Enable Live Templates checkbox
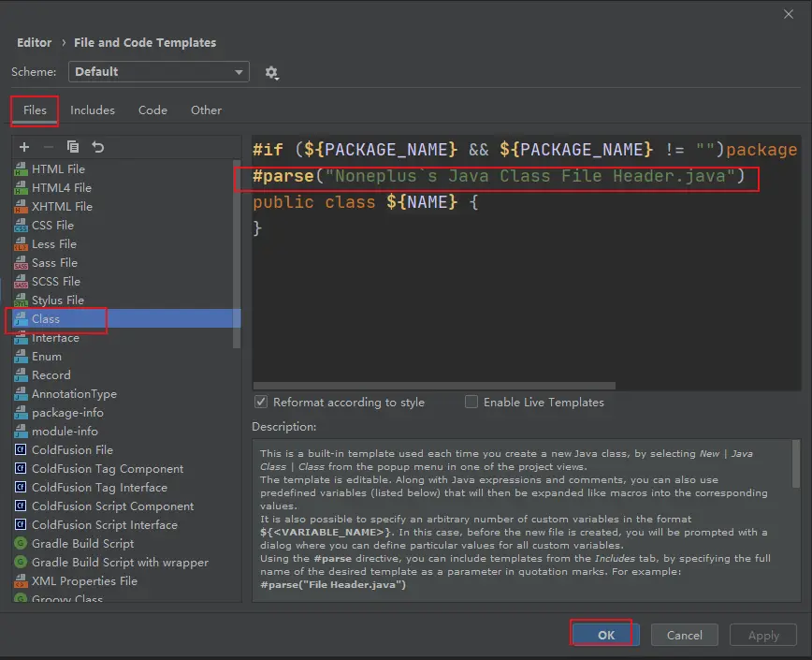Viewport: 812px width, 660px height. tap(471, 402)
